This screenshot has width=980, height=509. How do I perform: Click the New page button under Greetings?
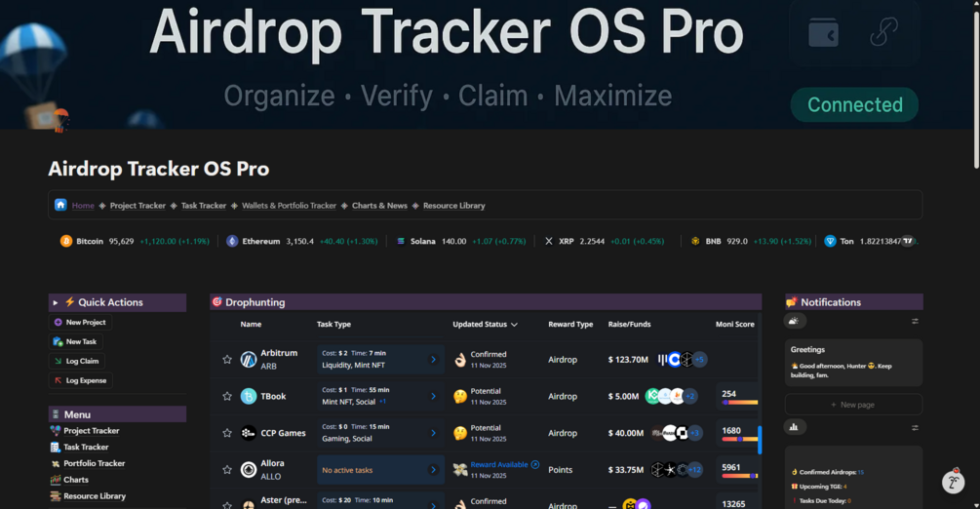click(853, 405)
